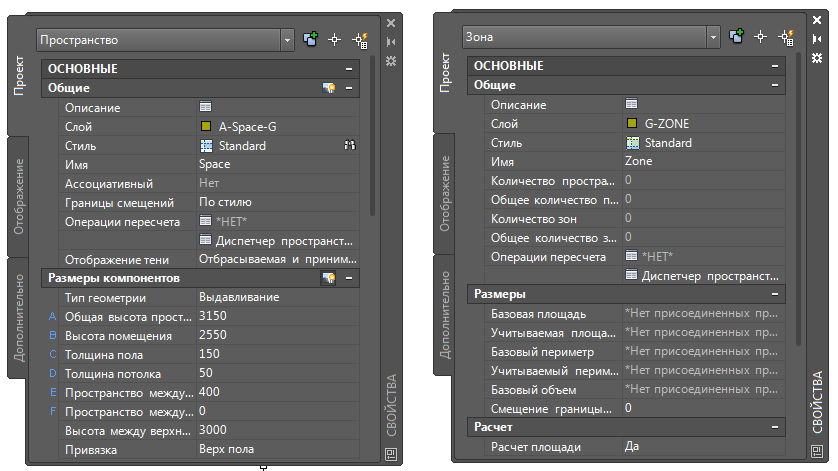
Task: Switch to Дополнительно tab in Зона palette
Action: point(446,315)
